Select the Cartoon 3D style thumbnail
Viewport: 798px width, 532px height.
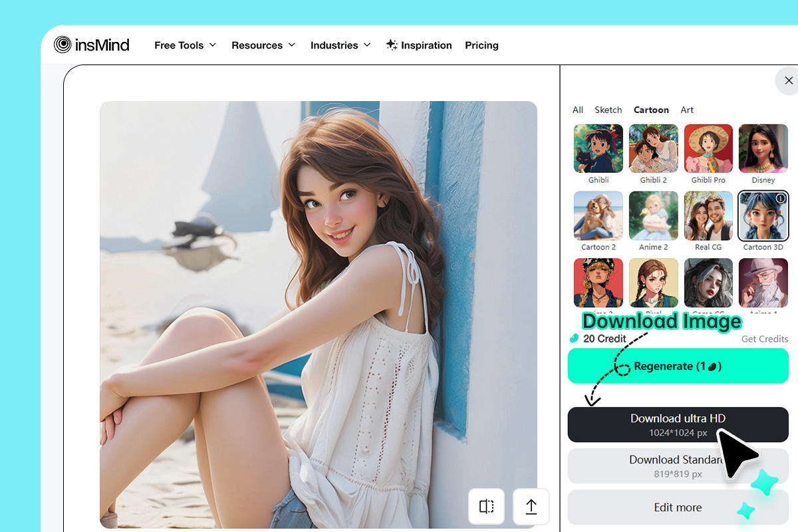pos(763,215)
